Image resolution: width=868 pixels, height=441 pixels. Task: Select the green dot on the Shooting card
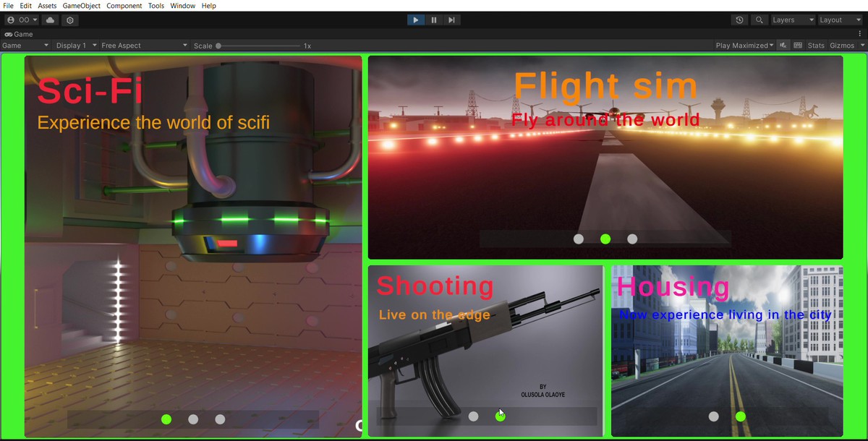pos(500,416)
